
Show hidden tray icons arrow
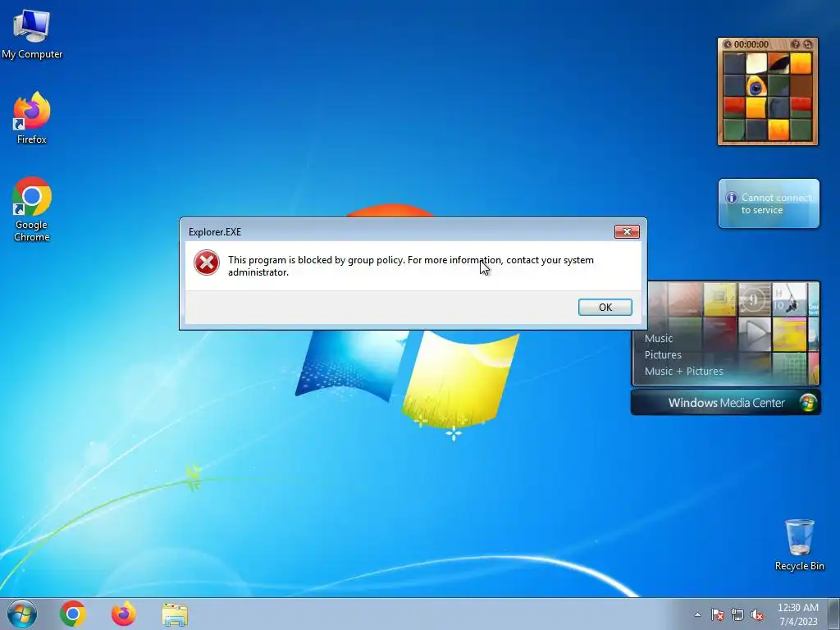(x=697, y=614)
